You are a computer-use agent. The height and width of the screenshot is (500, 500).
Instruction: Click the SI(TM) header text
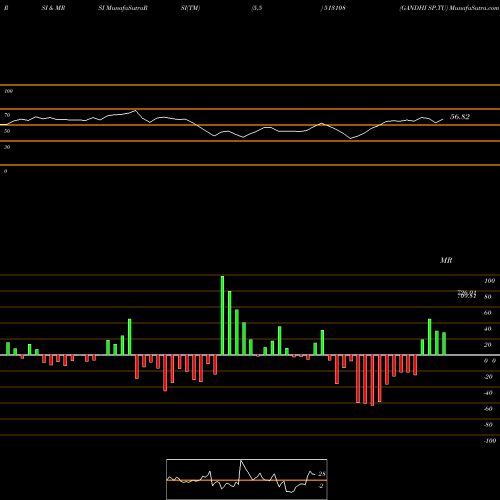[x=190, y=8]
